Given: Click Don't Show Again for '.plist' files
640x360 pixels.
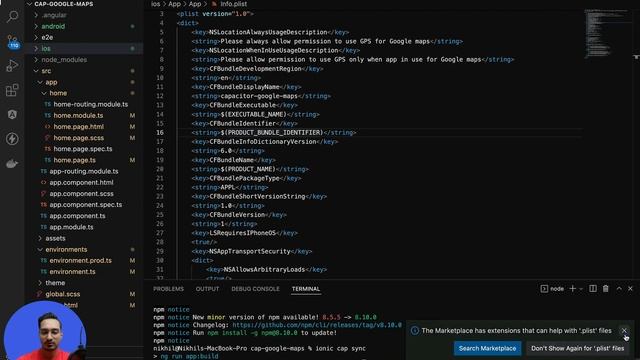Looking at the screenshot, I should coord(577,348).
